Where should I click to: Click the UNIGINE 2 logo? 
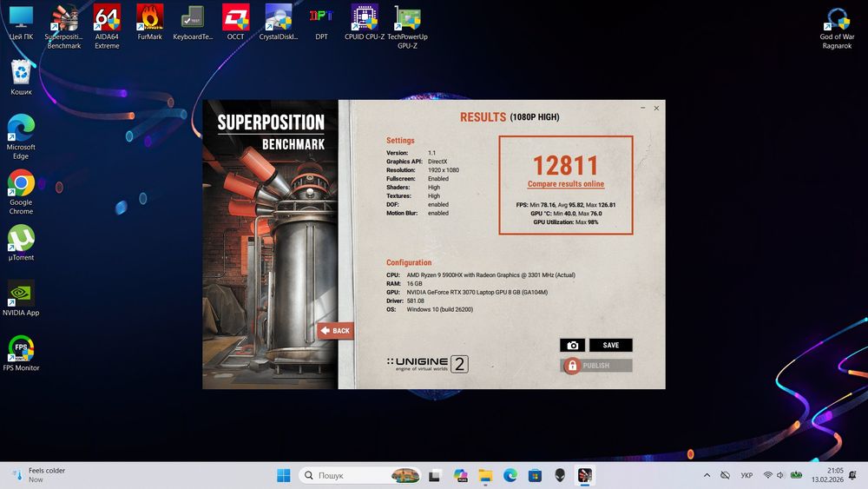427,364
